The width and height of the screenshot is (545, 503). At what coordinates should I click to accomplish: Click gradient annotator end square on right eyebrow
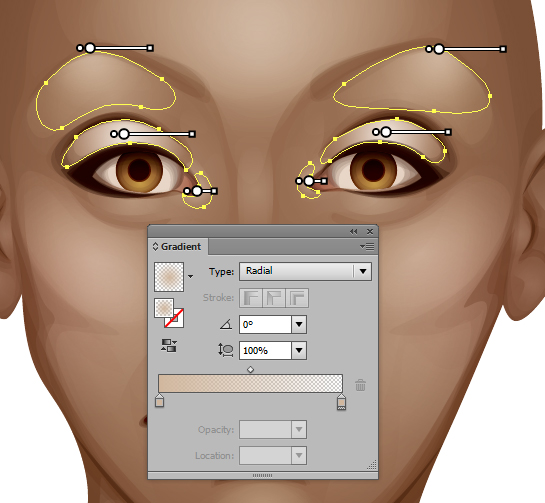(x=503, y=49)
